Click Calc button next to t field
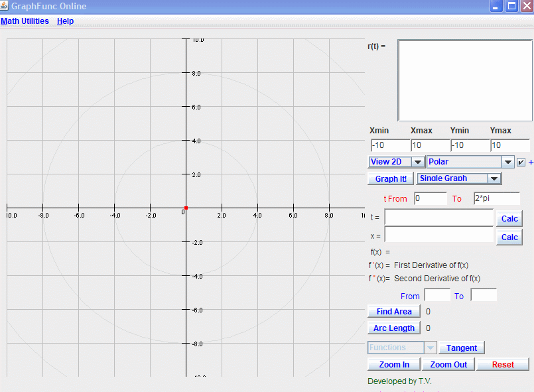 [509, 219]
